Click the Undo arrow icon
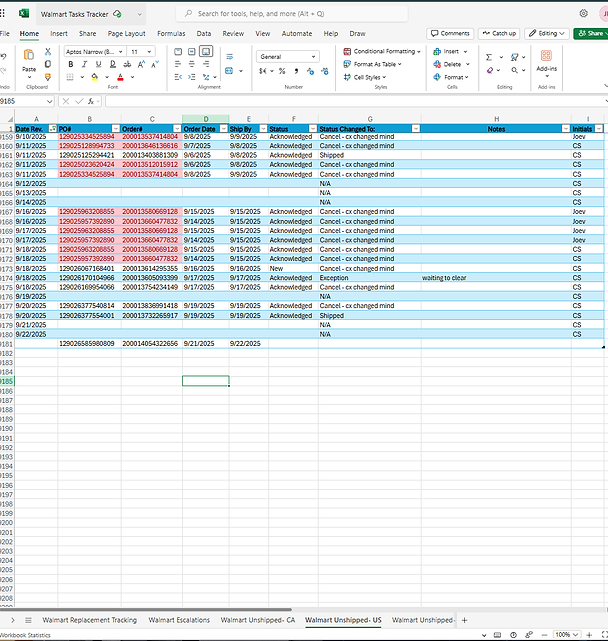 pyautogui.click(x=3, y=56)
